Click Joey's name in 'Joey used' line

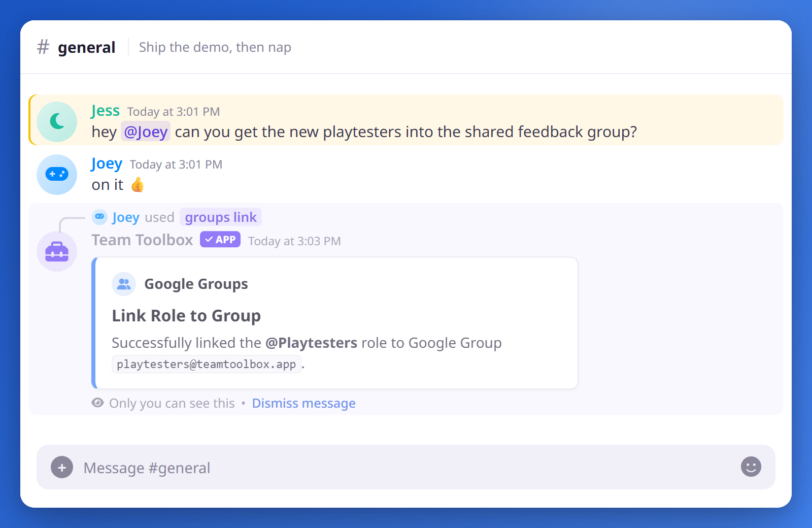[x=126, y=217]
